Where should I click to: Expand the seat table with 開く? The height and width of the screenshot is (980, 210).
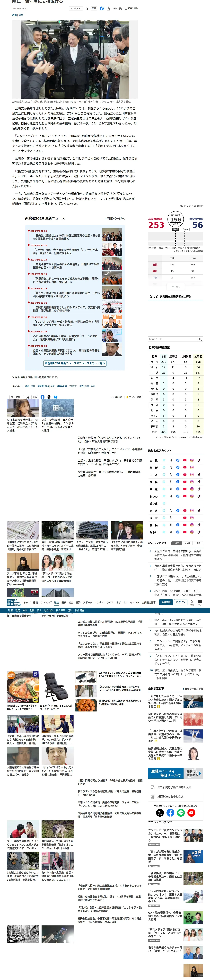(176, 286)
